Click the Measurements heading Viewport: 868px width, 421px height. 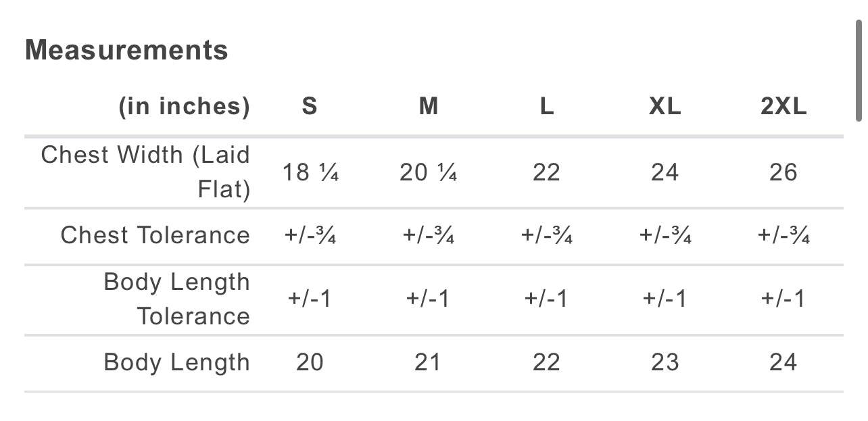[126, 51]
